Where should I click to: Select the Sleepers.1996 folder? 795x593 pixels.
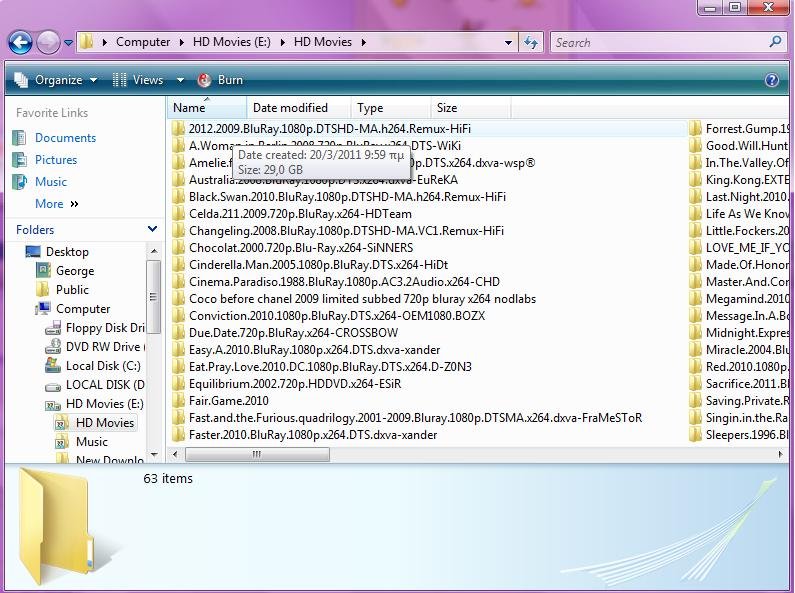740,435
